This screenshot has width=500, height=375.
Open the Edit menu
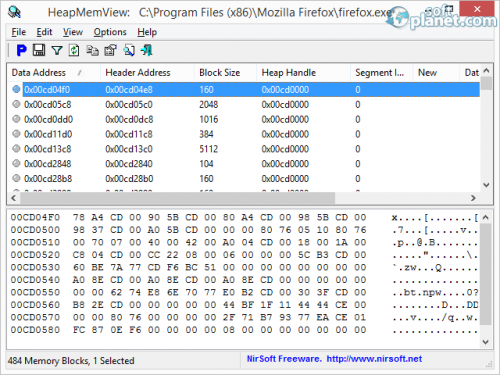(x=44, y=32)
